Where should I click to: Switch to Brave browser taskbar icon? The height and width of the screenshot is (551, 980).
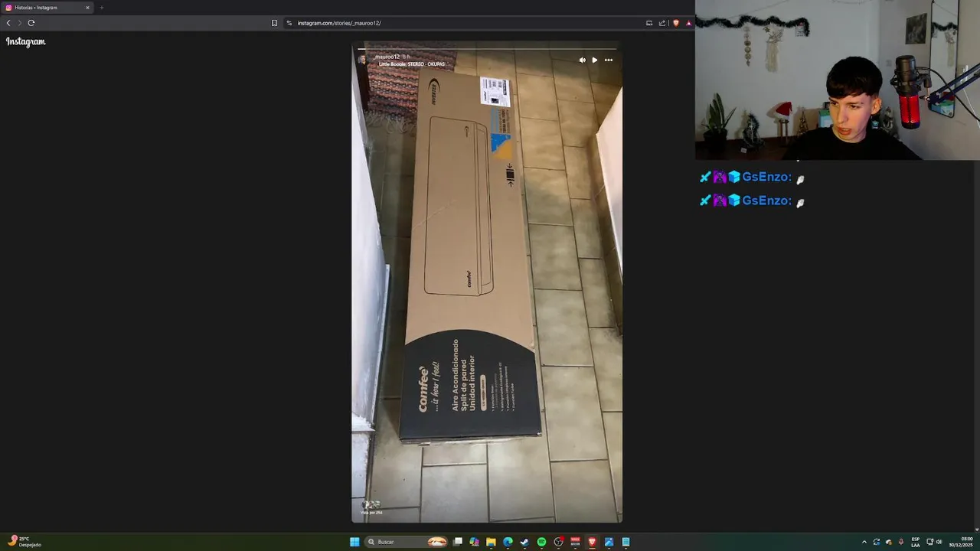[x=592, y=542]
